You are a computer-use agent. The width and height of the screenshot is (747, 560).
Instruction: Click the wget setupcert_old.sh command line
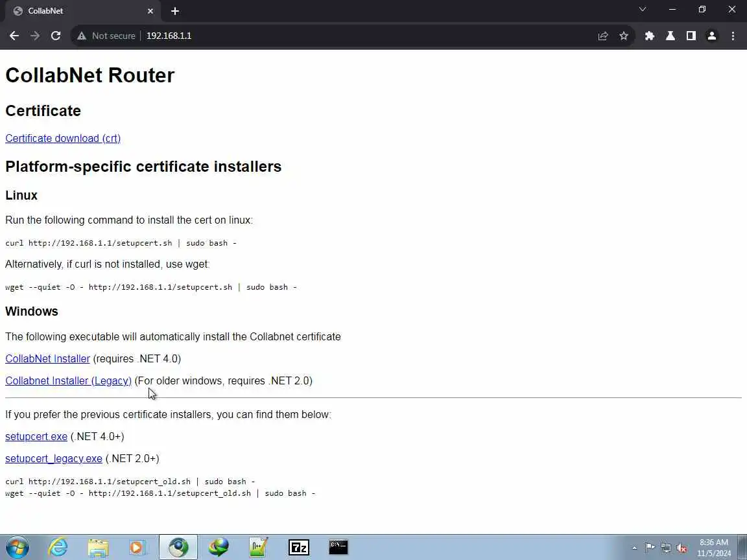160,493
